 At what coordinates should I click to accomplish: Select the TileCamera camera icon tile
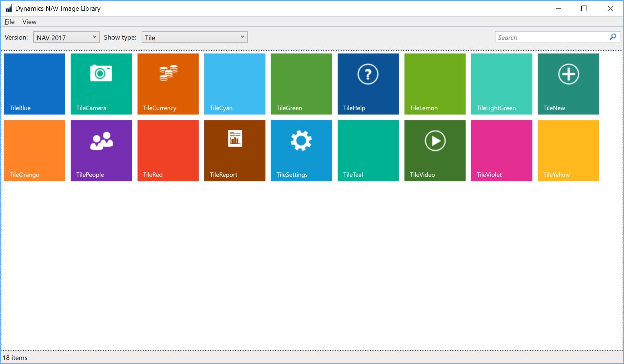tap(100, 73)
